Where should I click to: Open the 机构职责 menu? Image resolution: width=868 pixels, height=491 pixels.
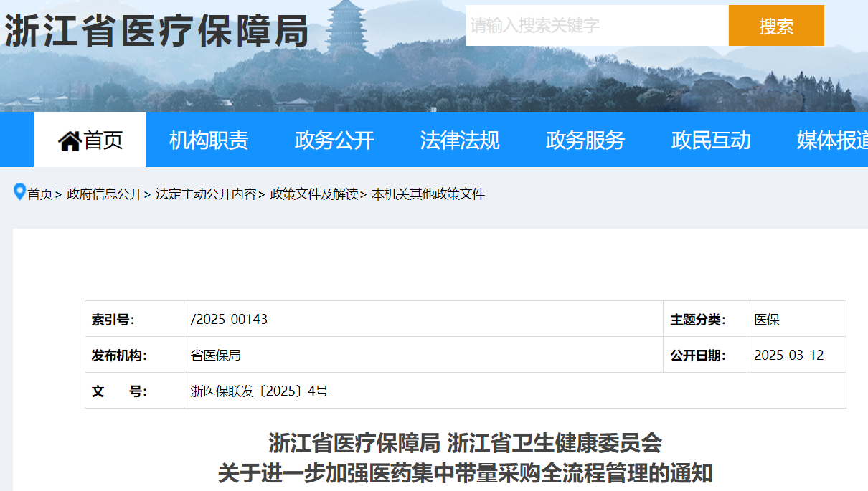(x=209, y=140)
